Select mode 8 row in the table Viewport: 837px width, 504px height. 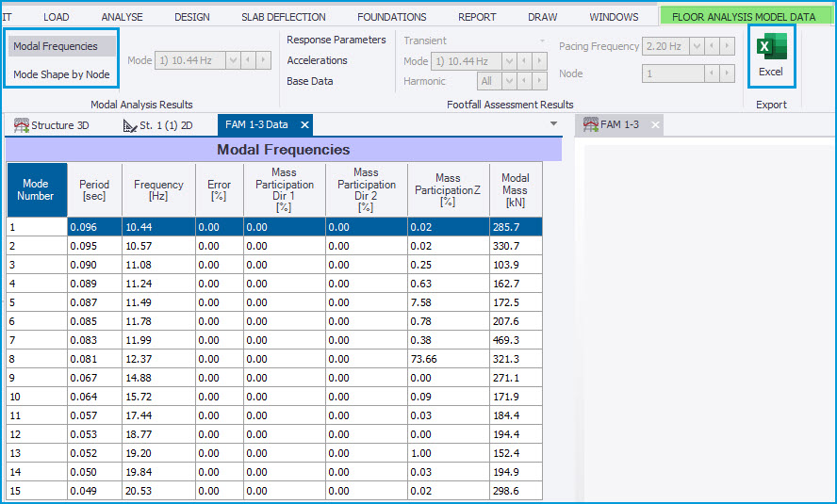38,359
